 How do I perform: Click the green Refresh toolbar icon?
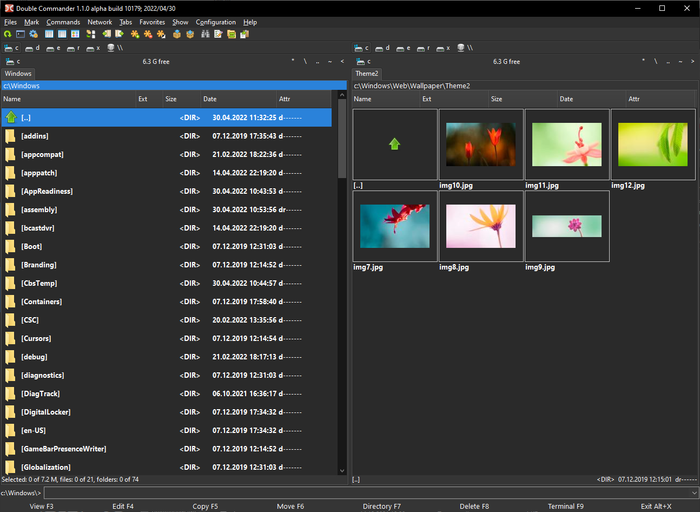(x=8, y=34)
